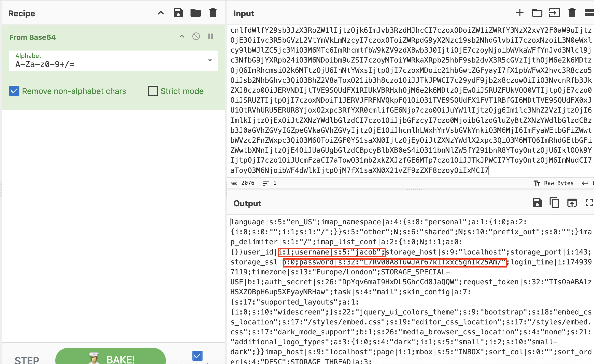Enable Strict mode checkbox
594x364 pixels.
coord(153,91)
